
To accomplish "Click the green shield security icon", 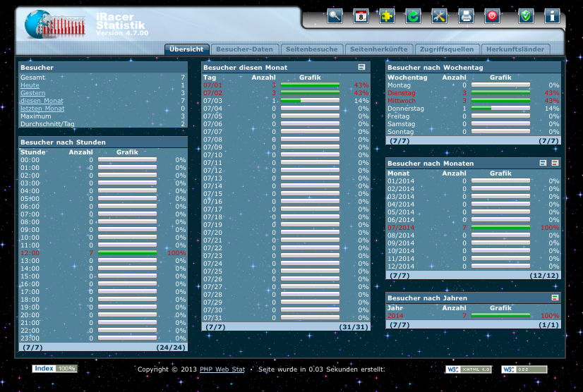I will point(525,16).
